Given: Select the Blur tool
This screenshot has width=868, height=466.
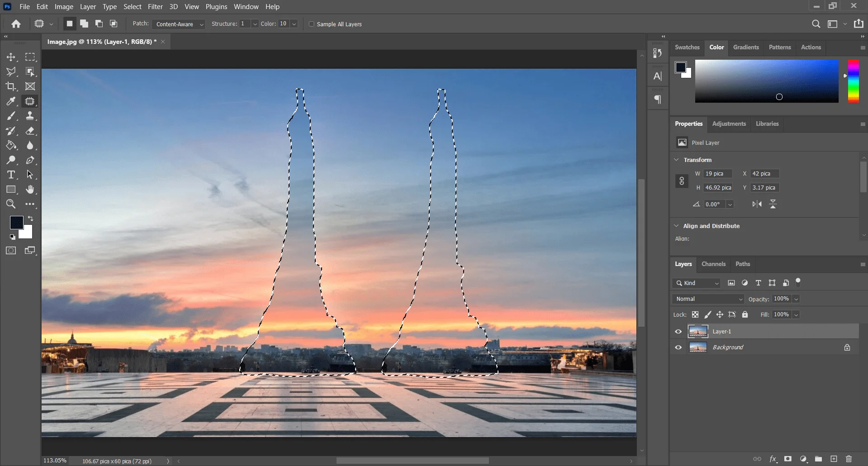Looking at the screenshot, I should [x=30, y=145].
